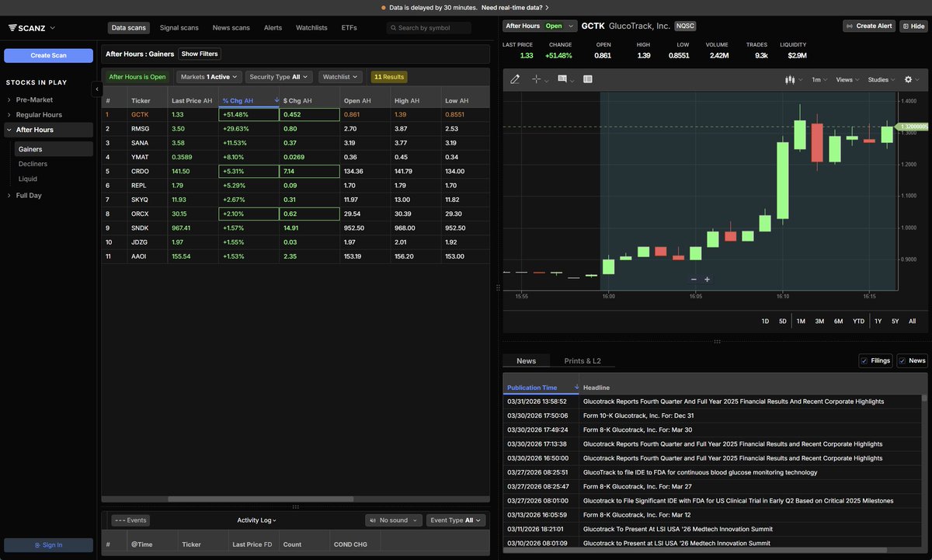
Task: Open the chart annotation tool
Action: 562,79
